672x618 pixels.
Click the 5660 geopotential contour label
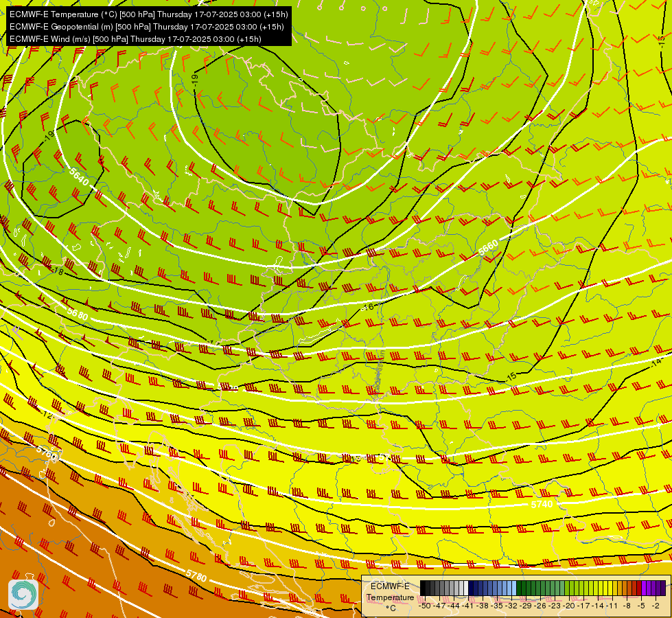click(488, 247)
